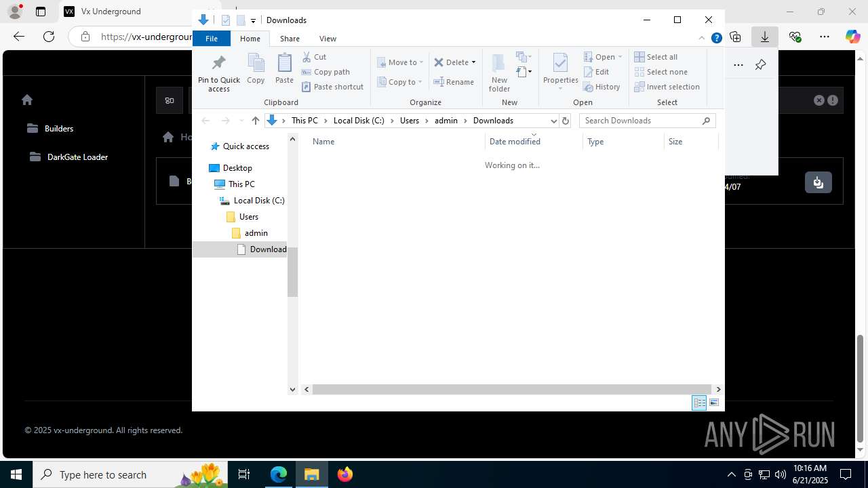Click the Copy path command
The image size is (868, 488).
coord(325,72)
